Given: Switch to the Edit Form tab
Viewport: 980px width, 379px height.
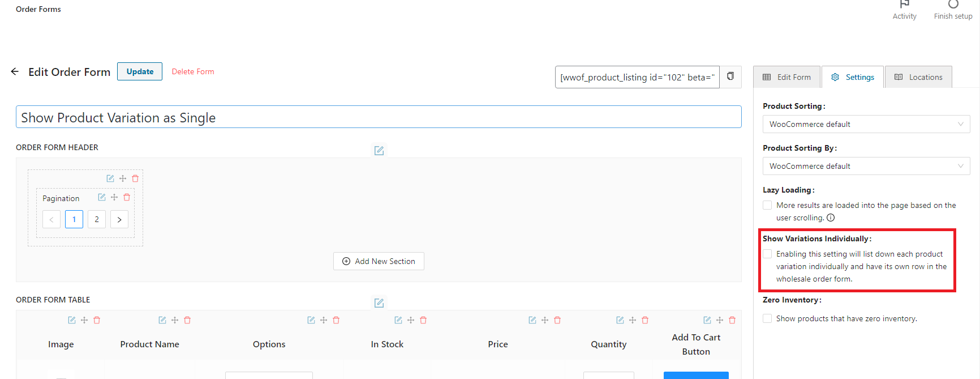Looking at the screenshot, I should [x=787, y=77].
